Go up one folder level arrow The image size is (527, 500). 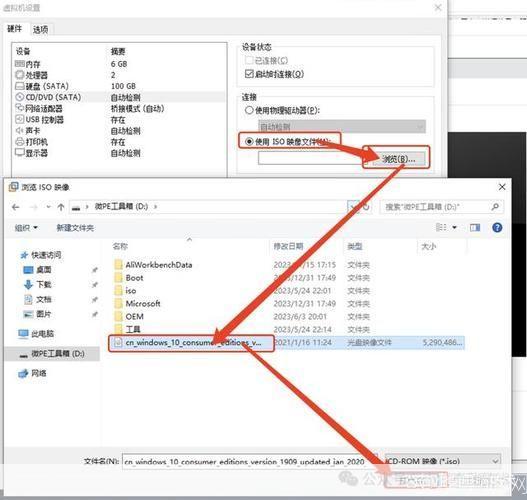[61, 207]
